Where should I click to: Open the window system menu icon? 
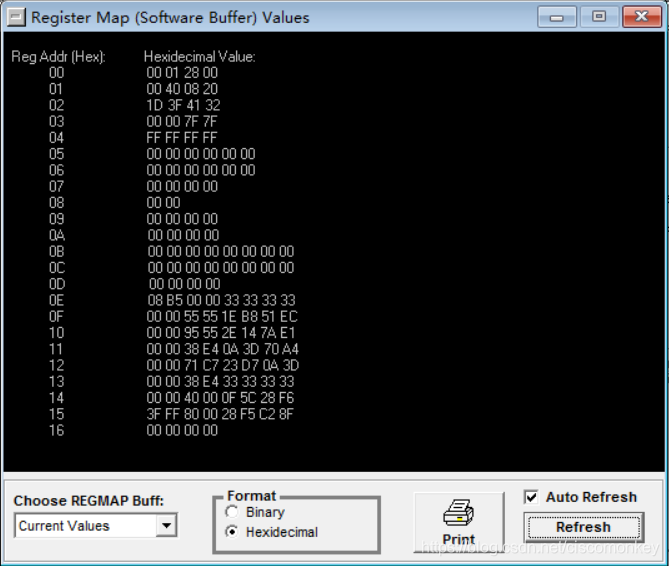point(16,17)
